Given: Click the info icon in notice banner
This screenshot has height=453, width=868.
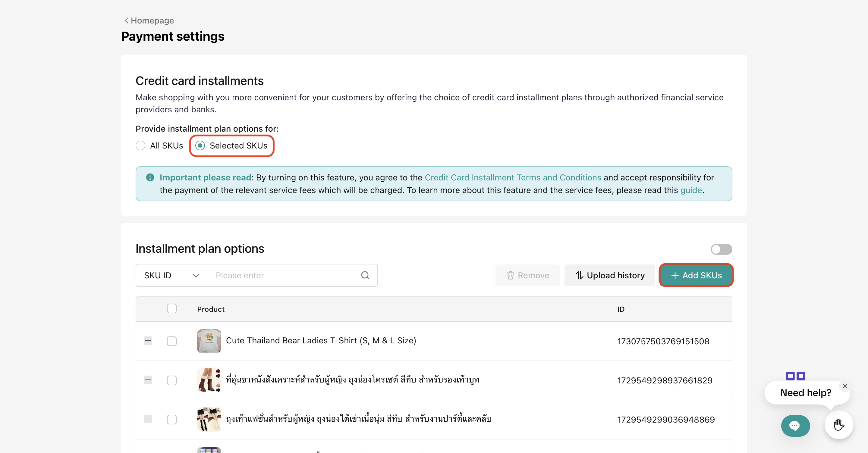Looking at the screenshot, I should [x=150, y=177].
